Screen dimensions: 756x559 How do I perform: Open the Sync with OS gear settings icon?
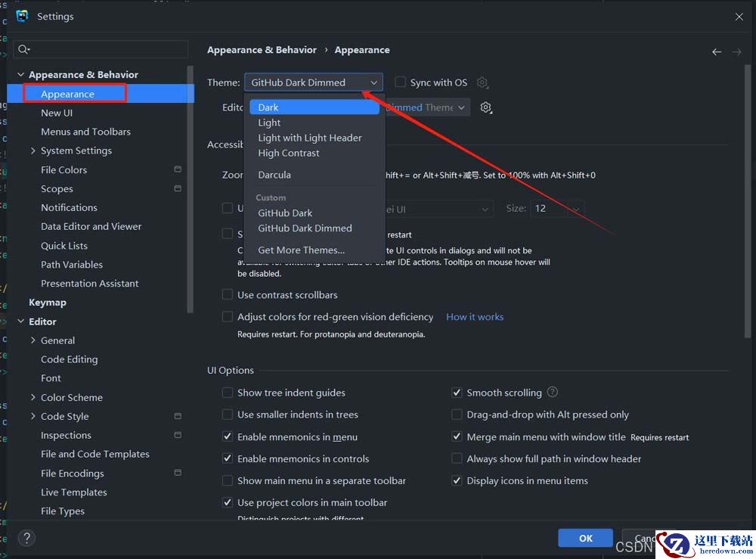tap(482, 82)
